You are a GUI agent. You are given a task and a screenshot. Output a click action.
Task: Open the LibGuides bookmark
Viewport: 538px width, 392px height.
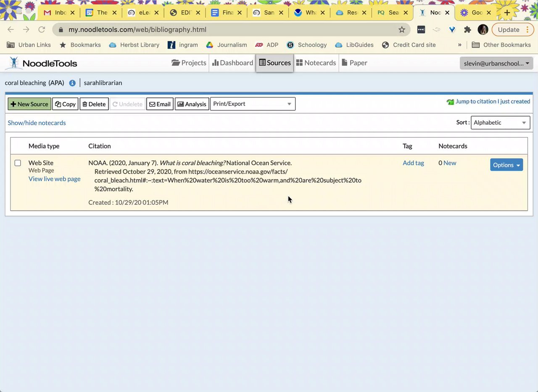click(x=354, y=45)
